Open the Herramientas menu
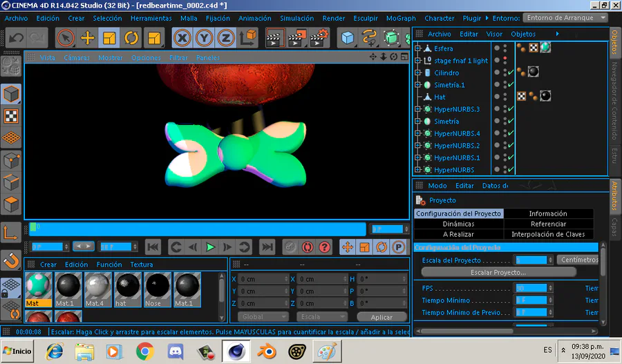The image size is (622, 364). [x=151, y=18]
